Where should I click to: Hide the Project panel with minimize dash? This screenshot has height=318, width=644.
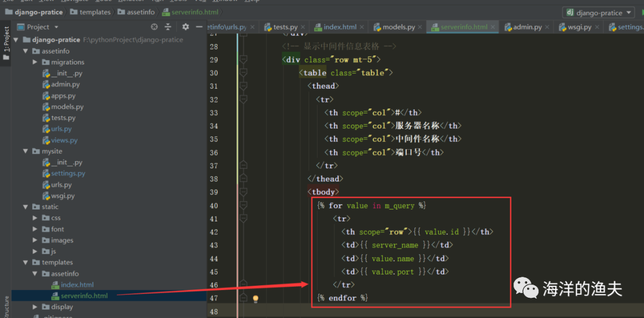pyautogui.click(x=199, y=27)
